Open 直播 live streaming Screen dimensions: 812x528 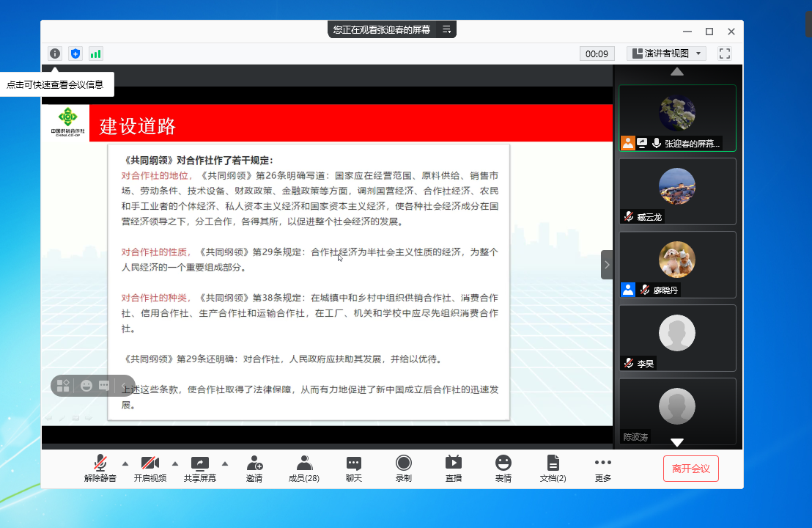[454, 469]
